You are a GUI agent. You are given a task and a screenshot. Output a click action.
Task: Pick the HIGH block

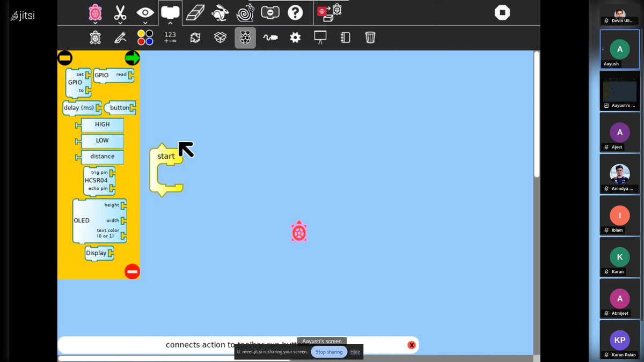click(x=100, y=124)
